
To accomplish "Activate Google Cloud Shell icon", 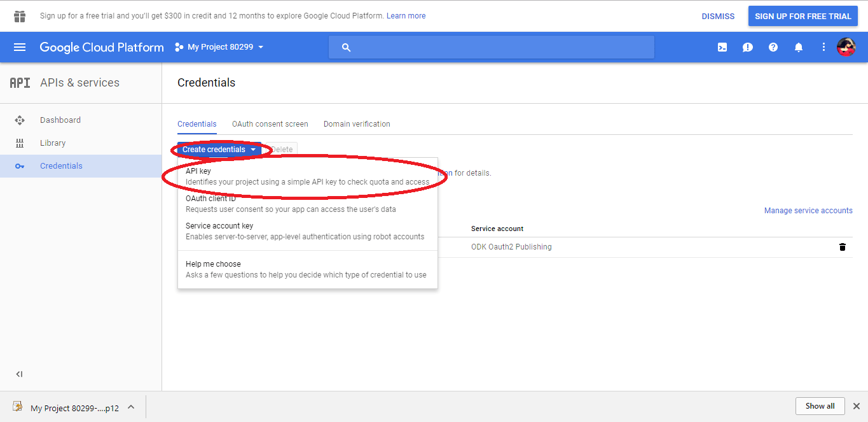I will [x=722, y=47].
